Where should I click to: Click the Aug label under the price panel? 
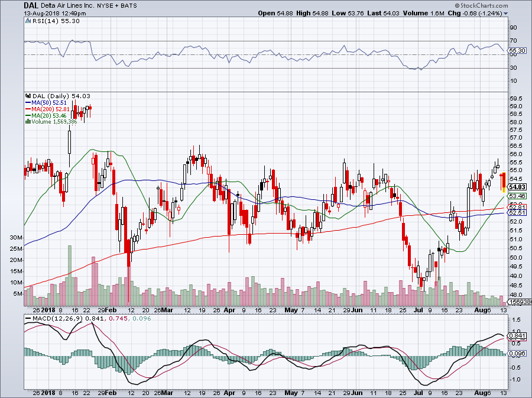tap(480, 310)
